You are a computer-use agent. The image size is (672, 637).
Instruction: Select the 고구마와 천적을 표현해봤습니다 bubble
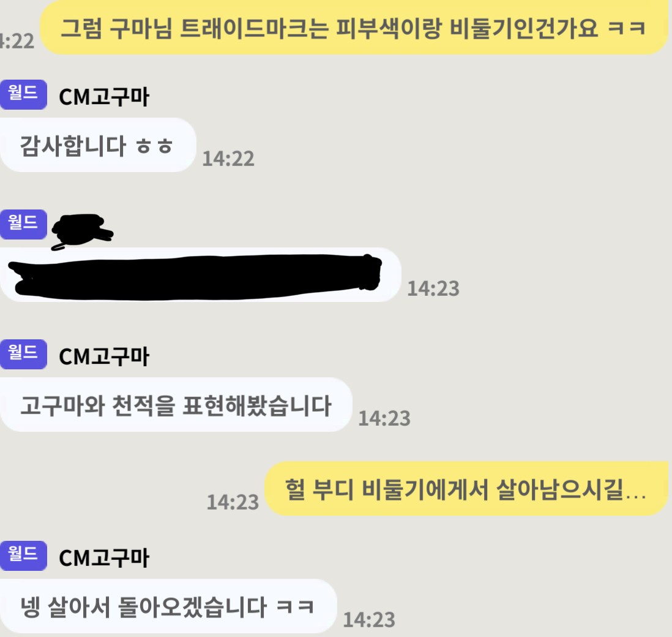pos(176,405)
